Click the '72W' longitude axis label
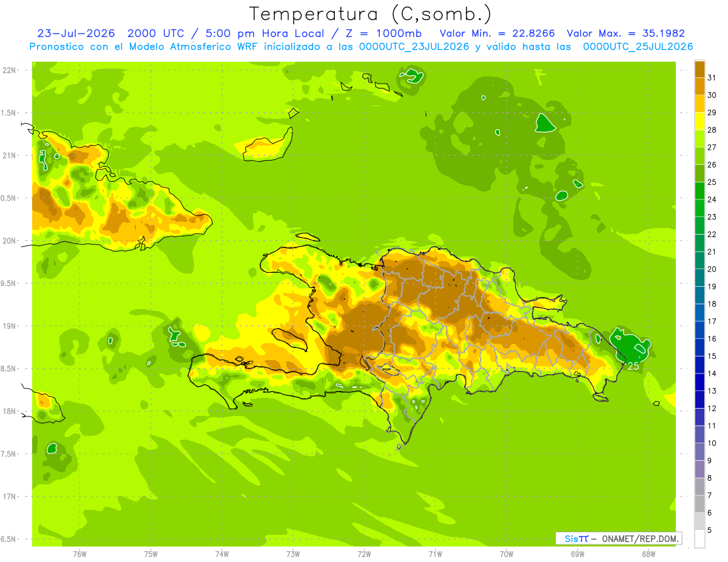 point(364,554)
